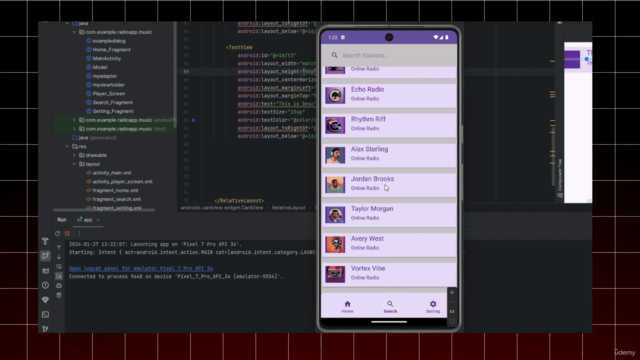
Task: Tap Setting in the phone bottom navigation
Action: 433,307
